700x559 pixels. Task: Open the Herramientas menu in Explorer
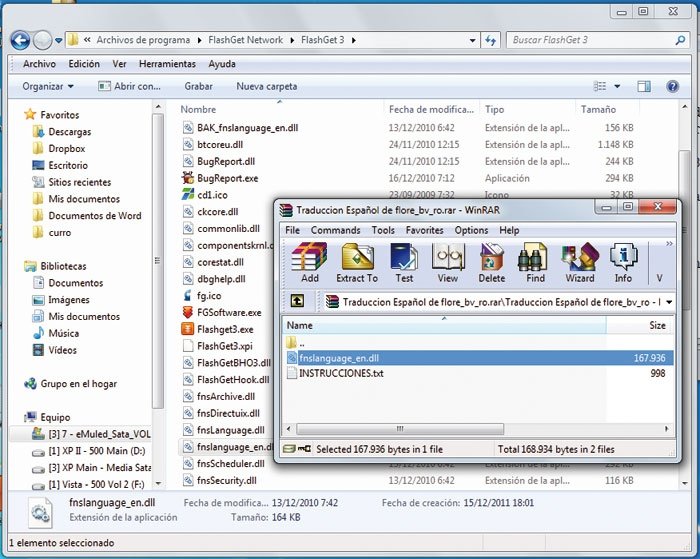coord(167,64)
